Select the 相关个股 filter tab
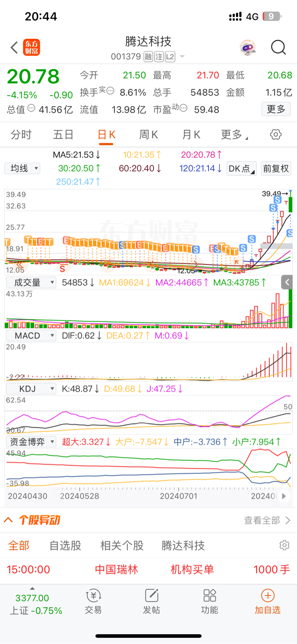Image resolution: width=297 pixels, height=644 pixels. pyautogui.click(x=122, y=546)
